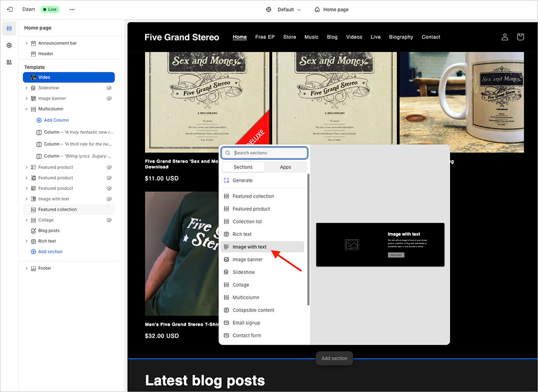
Task: Click the exit editor back icon
Action: pos(9,9)
